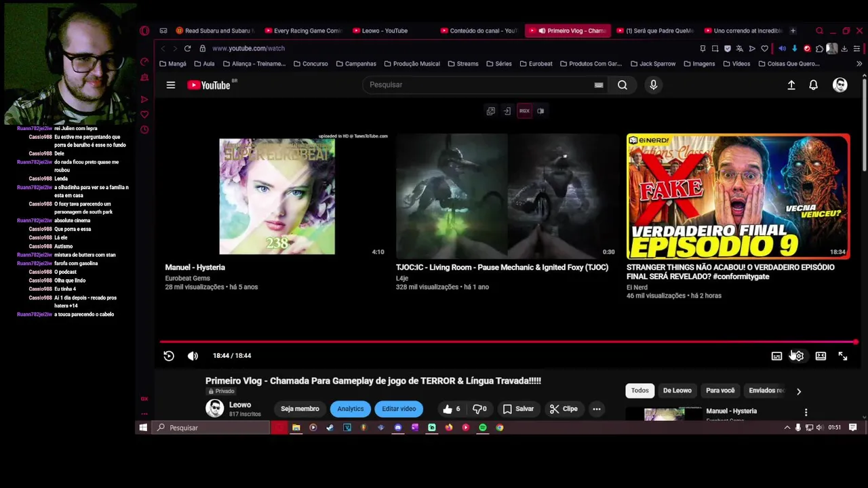Open the YouTube guide hamburger menu
The height and width of the screenshot is (488, 868).
[171, 85]
